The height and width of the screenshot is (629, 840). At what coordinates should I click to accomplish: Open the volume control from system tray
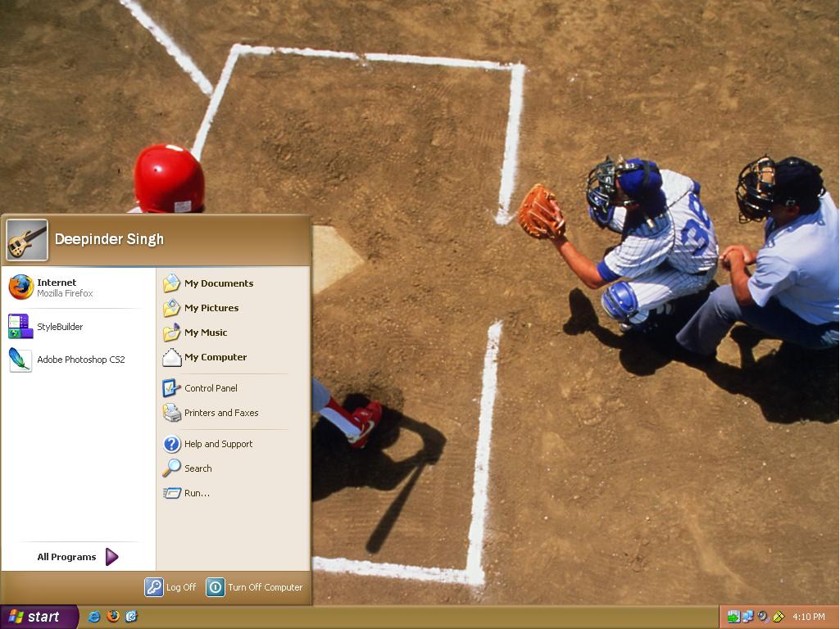(762, 616)
